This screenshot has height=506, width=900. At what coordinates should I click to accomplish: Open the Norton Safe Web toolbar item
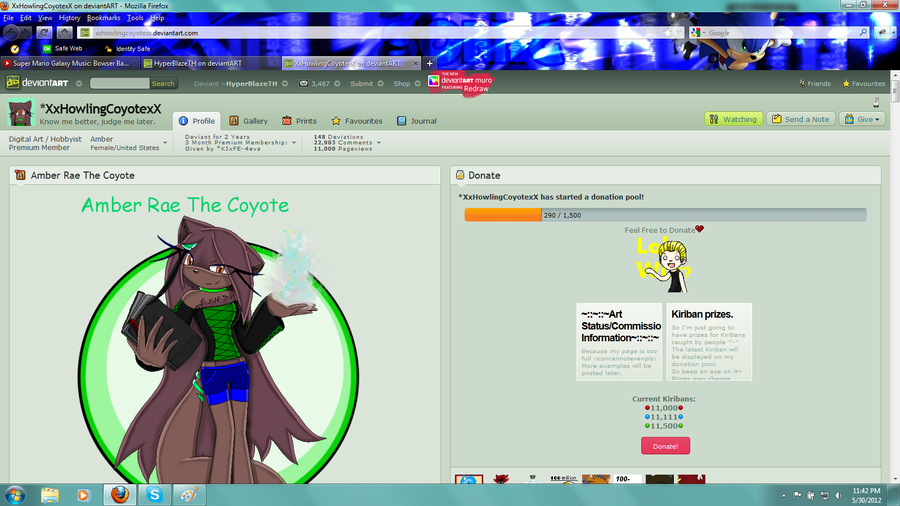63,49
